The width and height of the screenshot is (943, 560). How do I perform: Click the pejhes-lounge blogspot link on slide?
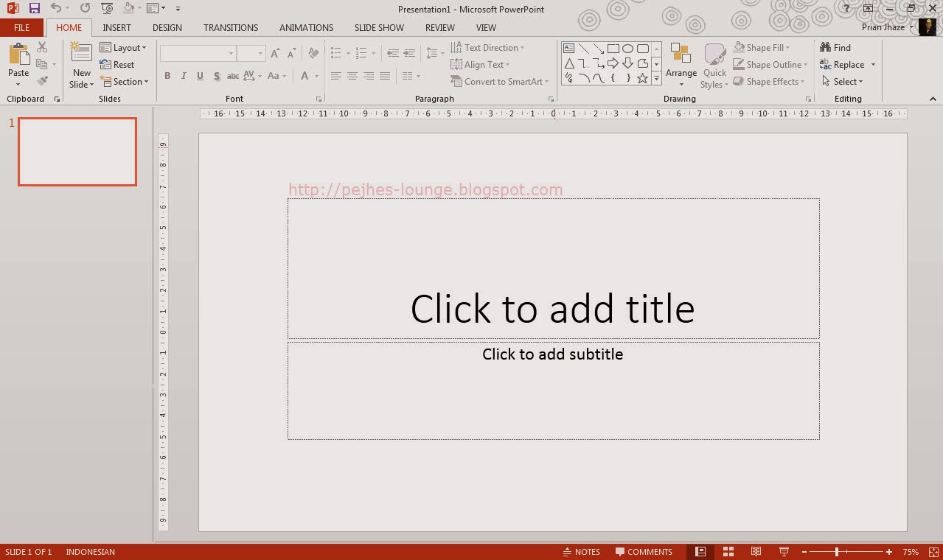425,189
